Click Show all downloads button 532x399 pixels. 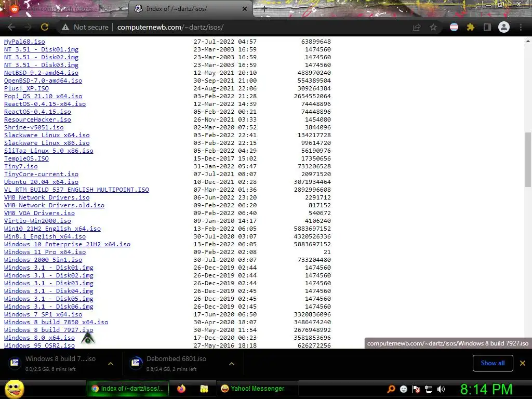point(493,363)
